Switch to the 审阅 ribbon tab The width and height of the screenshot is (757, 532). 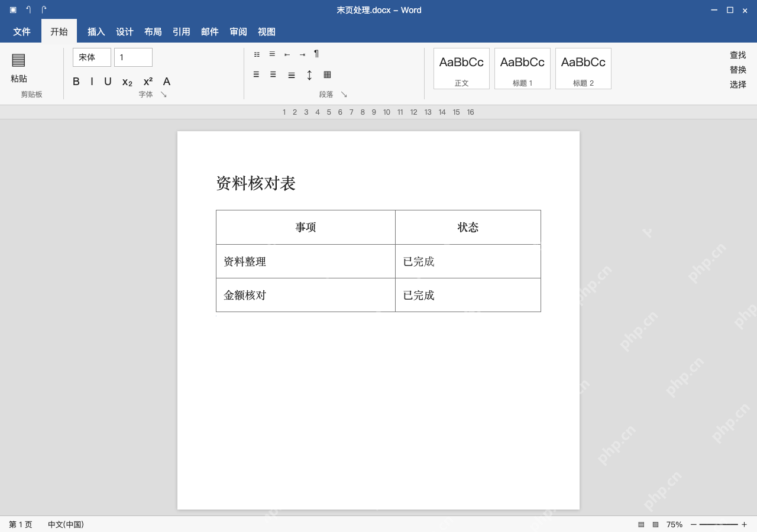click(238, 31)
